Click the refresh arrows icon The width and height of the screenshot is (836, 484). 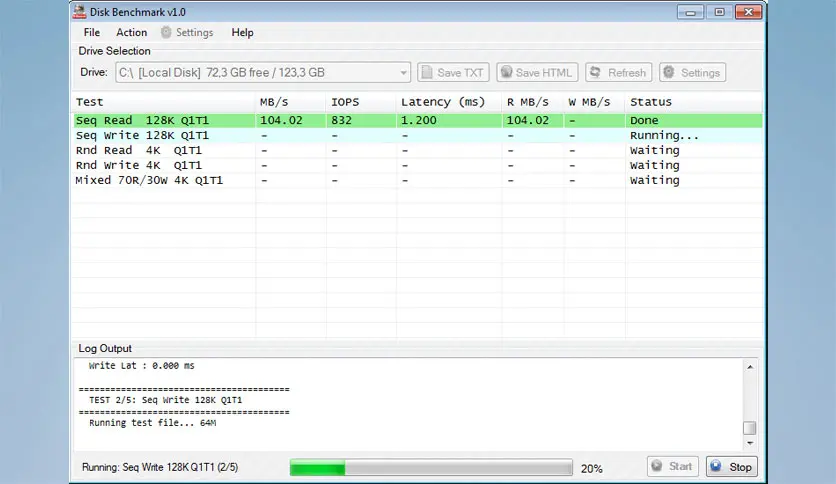[x=596, y=72]
